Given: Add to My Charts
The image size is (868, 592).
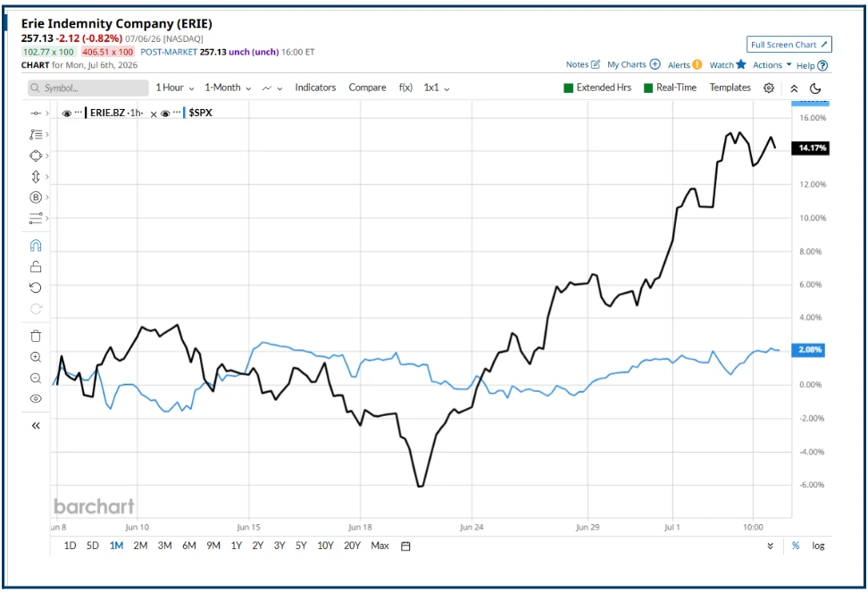Looking at the screenshot, I should (x=633, y=64).
